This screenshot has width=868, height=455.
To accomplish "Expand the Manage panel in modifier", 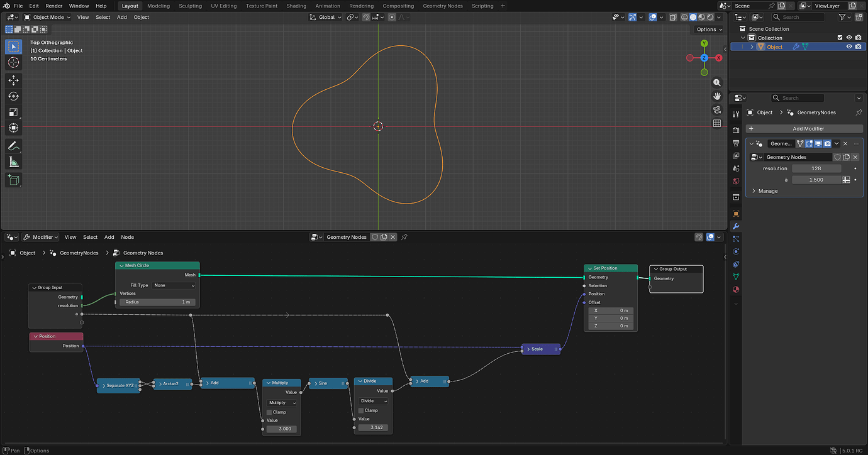I will pos(767,191).
